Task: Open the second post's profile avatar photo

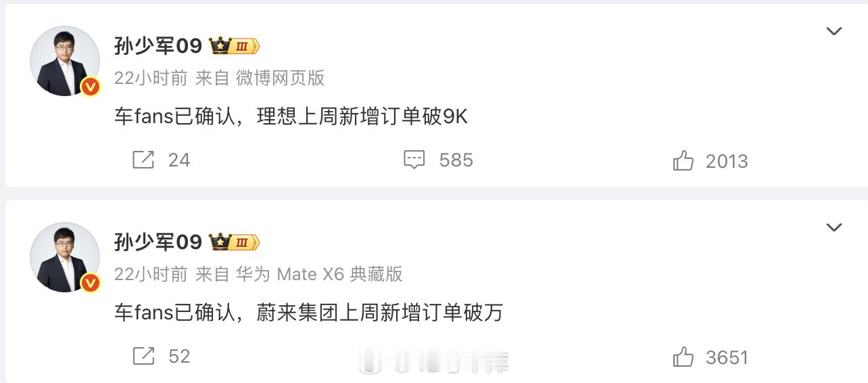Action: 65,257
